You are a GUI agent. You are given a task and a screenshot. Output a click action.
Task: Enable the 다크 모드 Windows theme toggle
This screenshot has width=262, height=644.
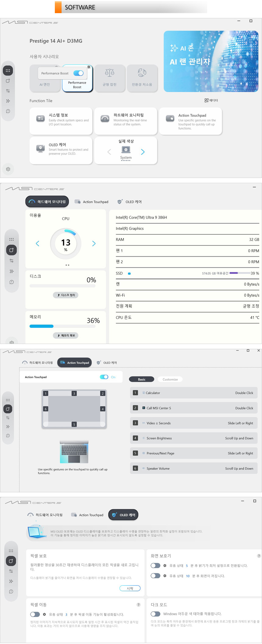coord(155,614)
